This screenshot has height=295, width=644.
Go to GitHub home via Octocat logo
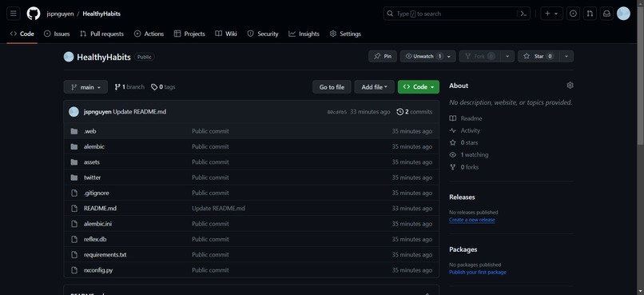click(x=34, y=14)
